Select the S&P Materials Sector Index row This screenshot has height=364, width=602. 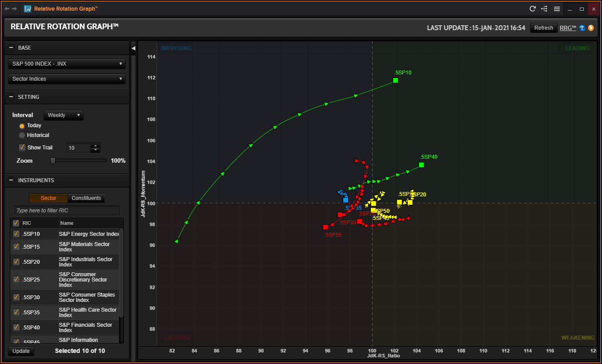click(65, 247)
